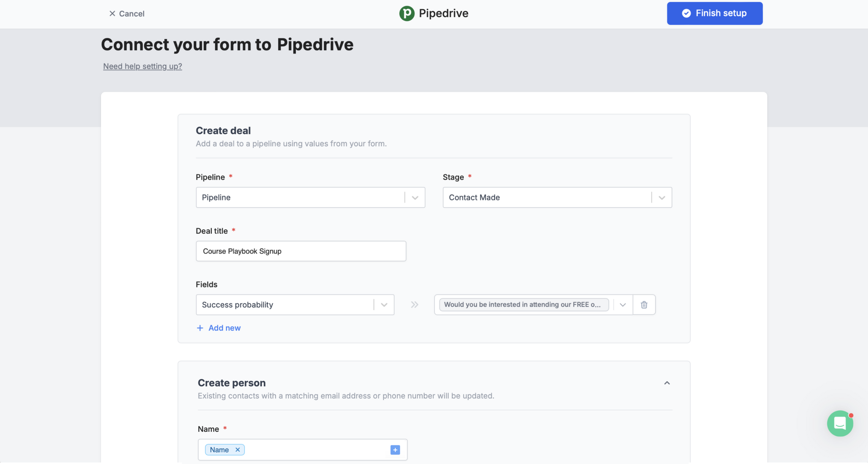Open the Stage dropdown showing Contact Made
The width and height of the screenshot is (868, 464).
pos(661,198)
